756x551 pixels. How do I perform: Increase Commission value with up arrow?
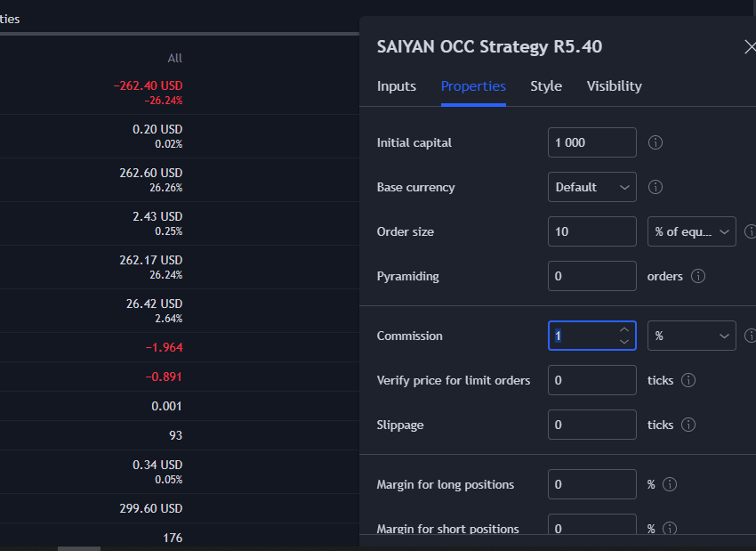pyautogui.click(x=624, y=330)
